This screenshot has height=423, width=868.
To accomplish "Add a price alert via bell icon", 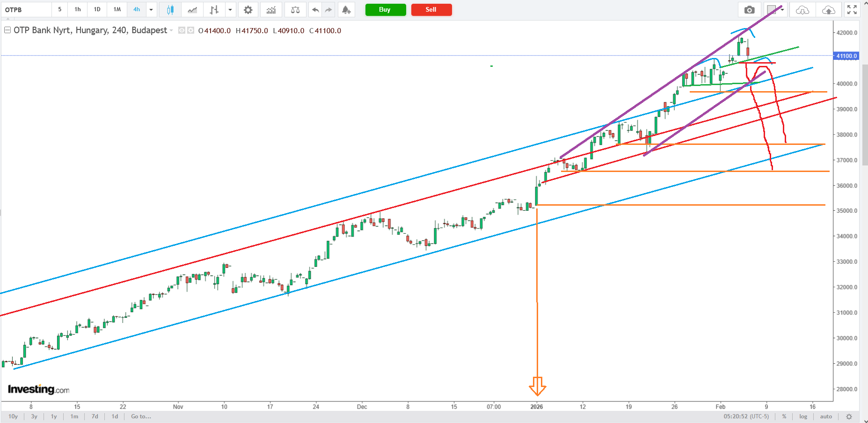I will pos(346,10).
